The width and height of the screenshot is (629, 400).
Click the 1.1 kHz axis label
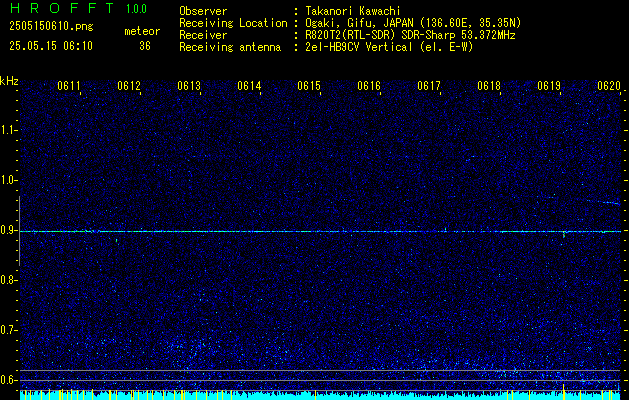click(8, 130)
